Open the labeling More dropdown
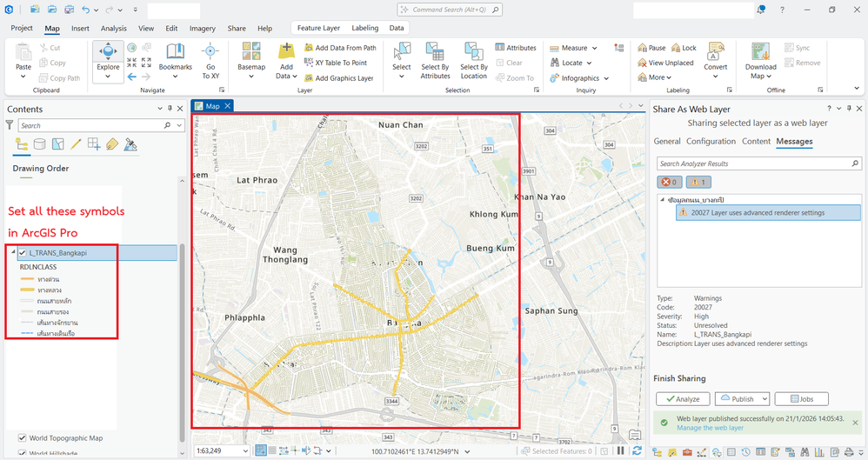 (669, 77)
